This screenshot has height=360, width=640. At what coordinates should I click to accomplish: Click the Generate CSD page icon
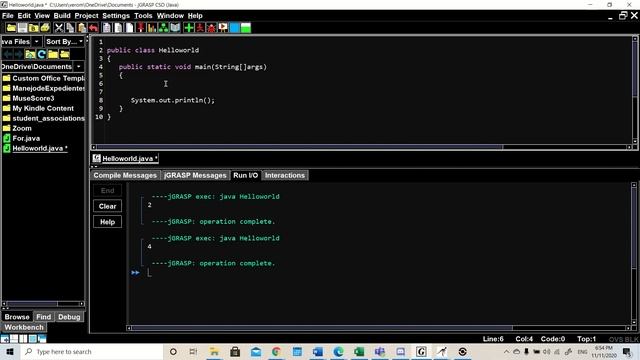107,28
